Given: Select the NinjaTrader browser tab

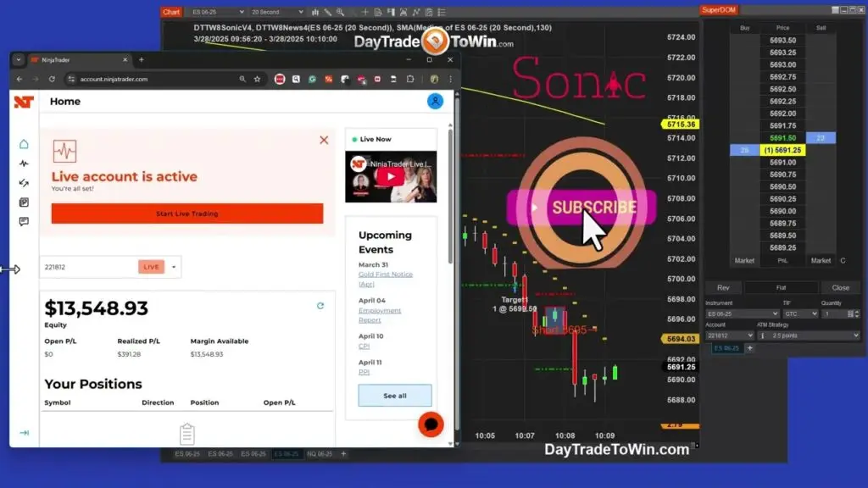Looking at the screenshot, I should tap(77, 60).
